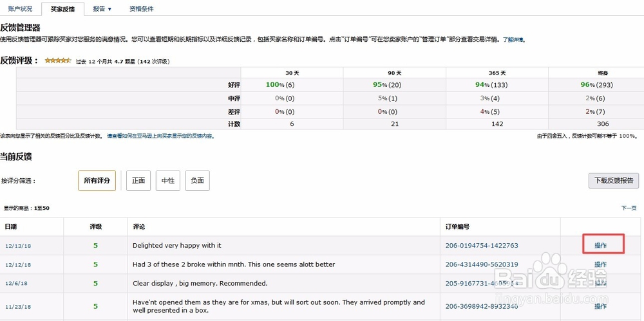Click the 30 天 100% positive cell

pos(292,85)
